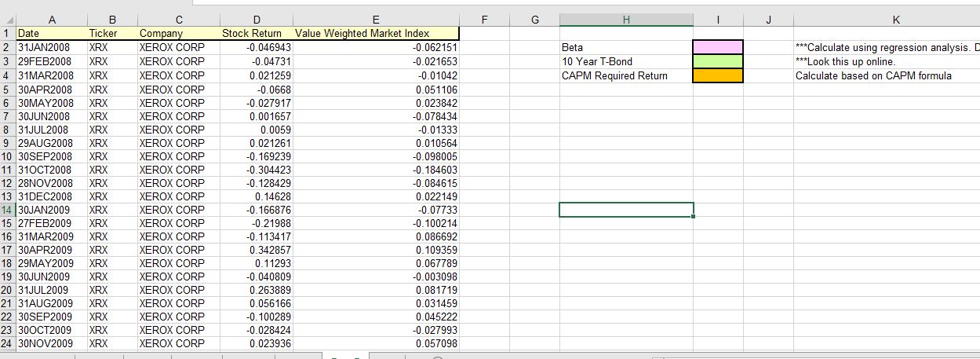
Task: Click market index value -0.062151
Action: click(375, 48)
